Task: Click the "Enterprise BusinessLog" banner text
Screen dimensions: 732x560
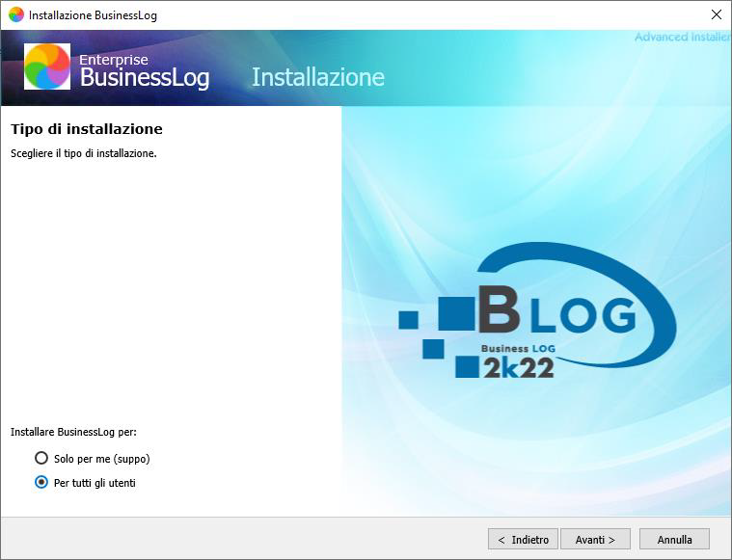Action: tap(145, 71)
